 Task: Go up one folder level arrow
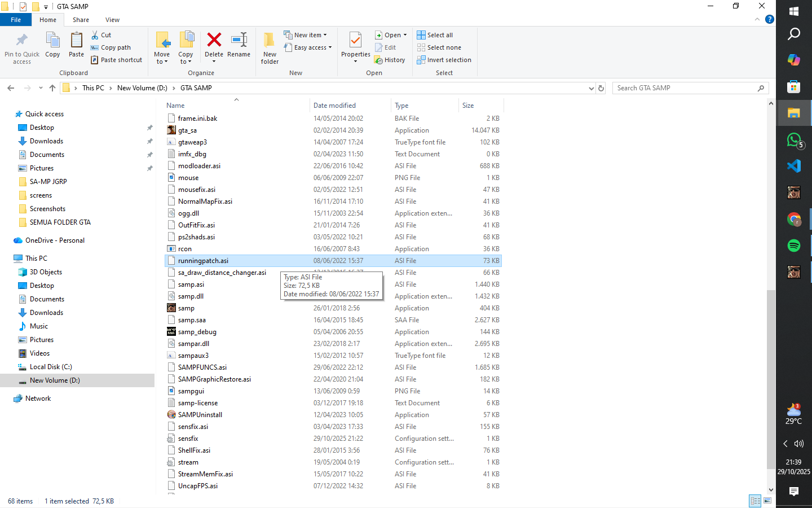52,88
